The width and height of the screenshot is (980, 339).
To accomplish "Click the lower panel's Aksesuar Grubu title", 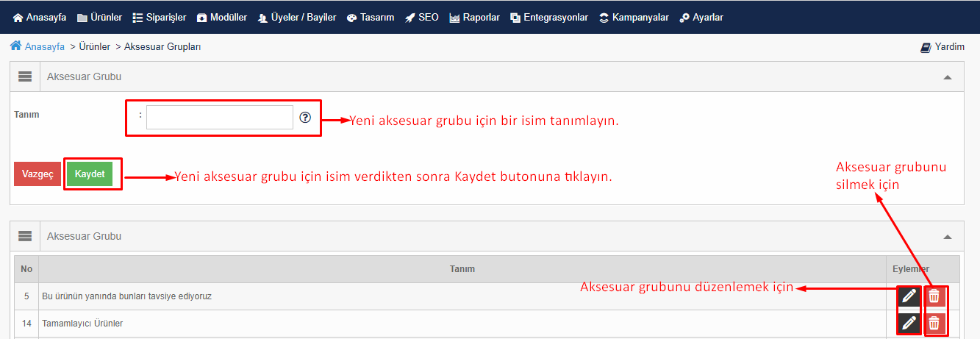I will [84, 236].
